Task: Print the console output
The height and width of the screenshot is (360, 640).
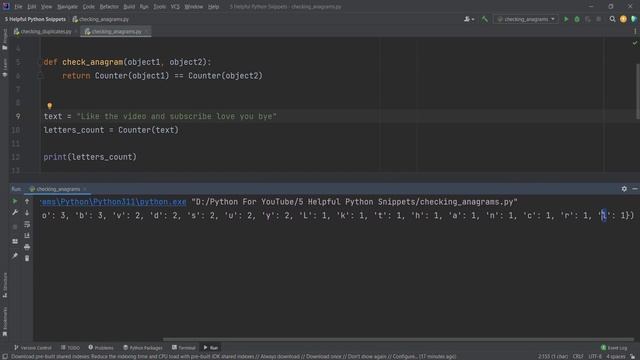Action: [27, 247]
